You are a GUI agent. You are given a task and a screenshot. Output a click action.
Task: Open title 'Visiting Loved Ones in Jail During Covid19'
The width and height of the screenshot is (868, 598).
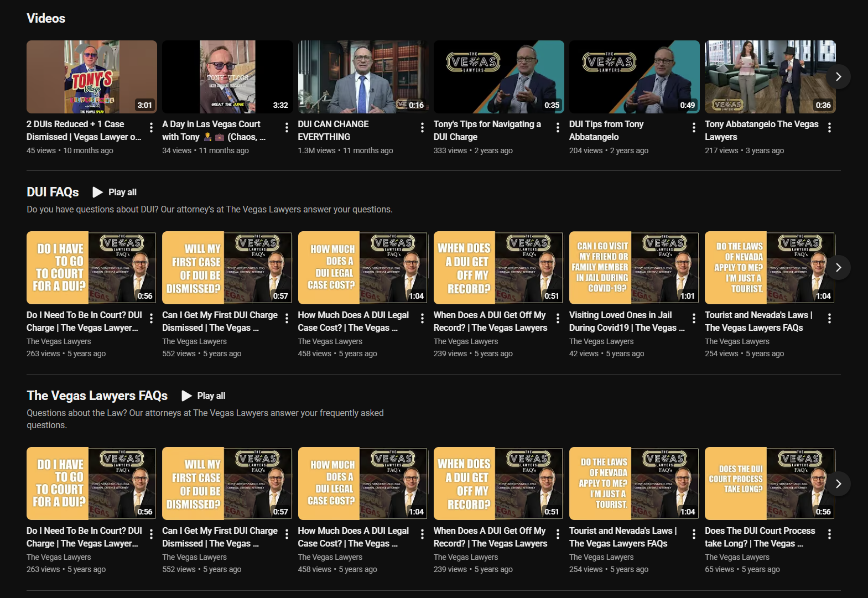tap(627, 321)
